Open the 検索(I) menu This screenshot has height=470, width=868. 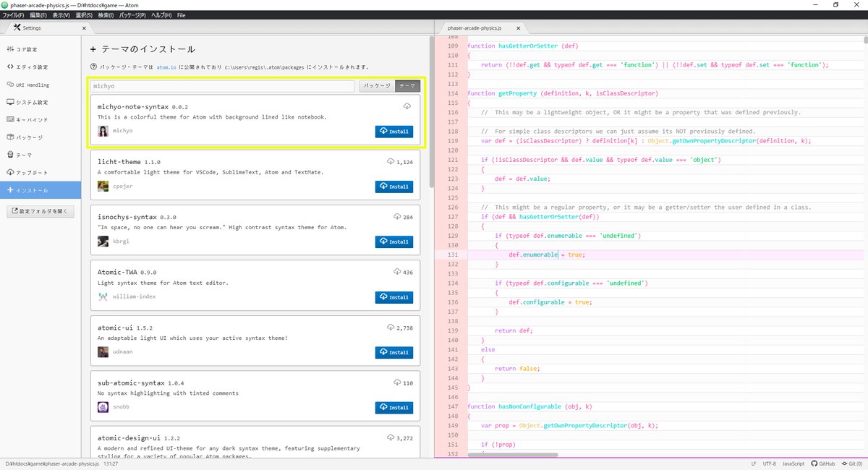pos(106,14)
